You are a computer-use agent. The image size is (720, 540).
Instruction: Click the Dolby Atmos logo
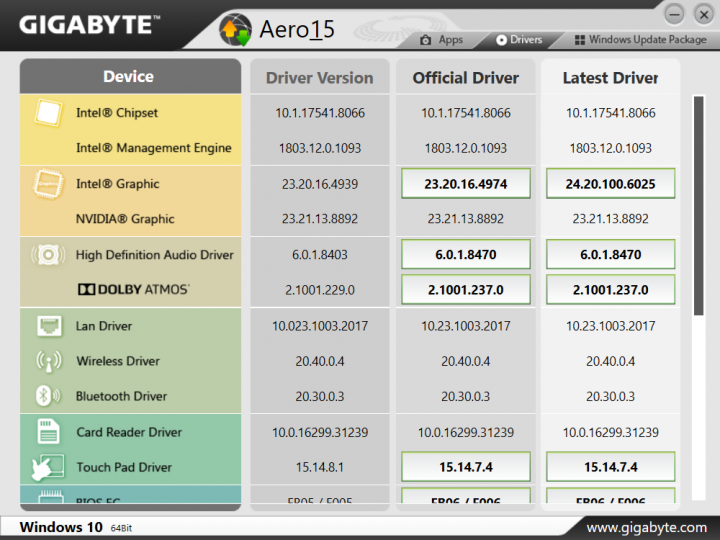[133, 289]
